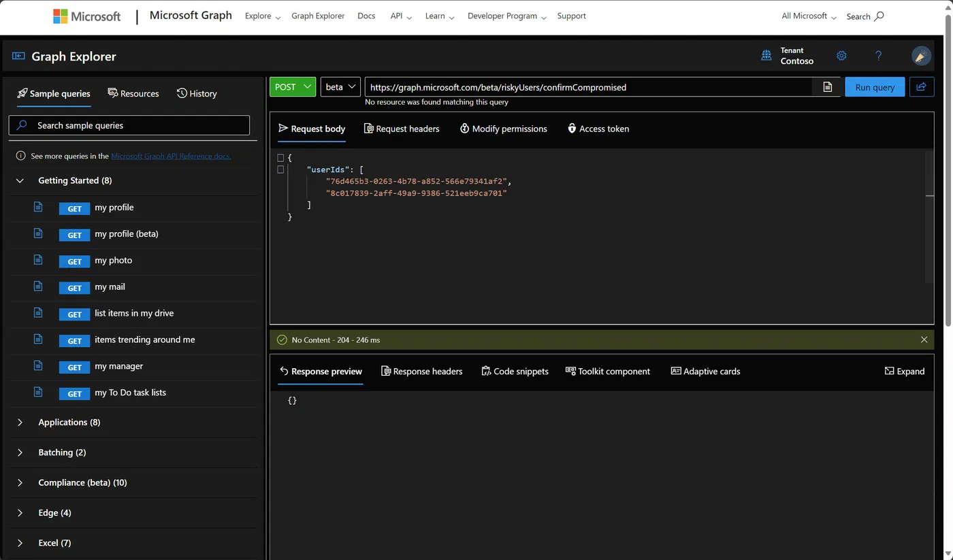Toggle fold box on userIds line
Screen dimensions: 953x560
pyautogui.click(x=280, y=169)
